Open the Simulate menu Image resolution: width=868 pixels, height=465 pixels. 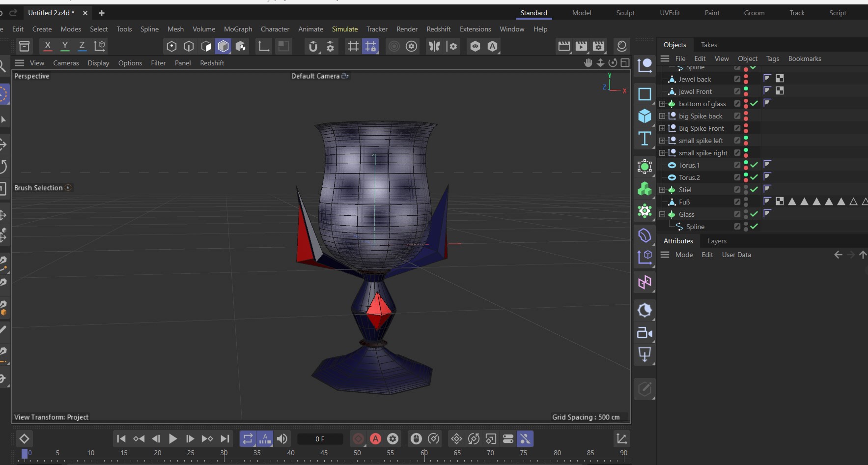pos(344,29)
